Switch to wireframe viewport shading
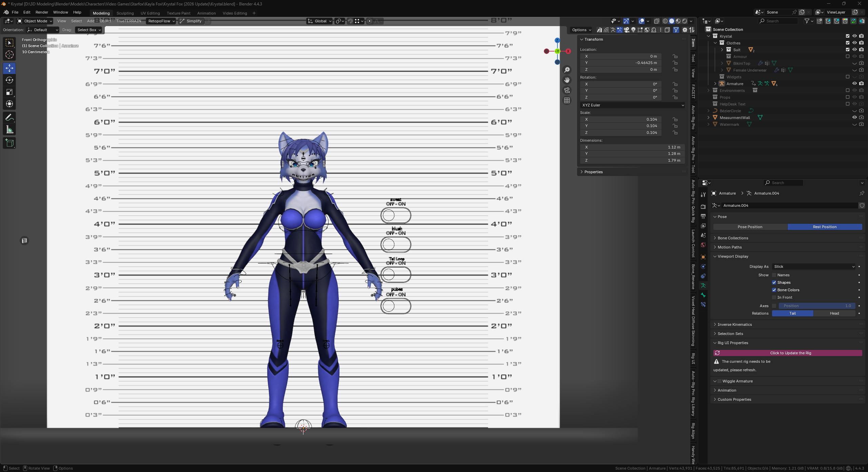868x472 pixels. tap(665, 21)
